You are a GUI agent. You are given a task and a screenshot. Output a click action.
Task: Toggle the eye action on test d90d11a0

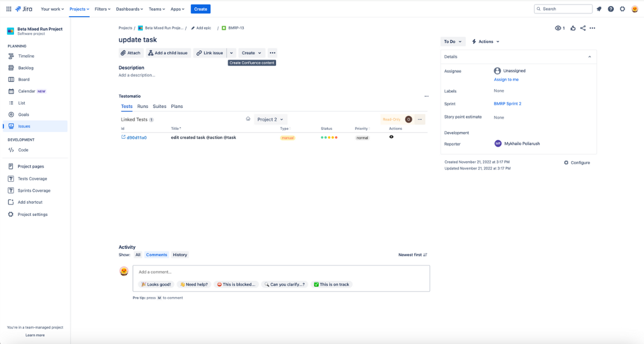coord(391,137)
